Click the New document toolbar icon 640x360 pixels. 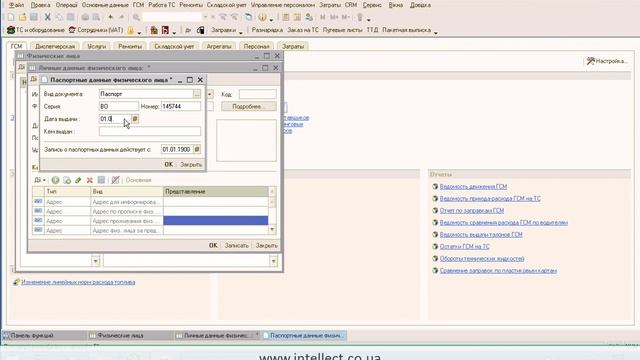[x=11, y=17]
